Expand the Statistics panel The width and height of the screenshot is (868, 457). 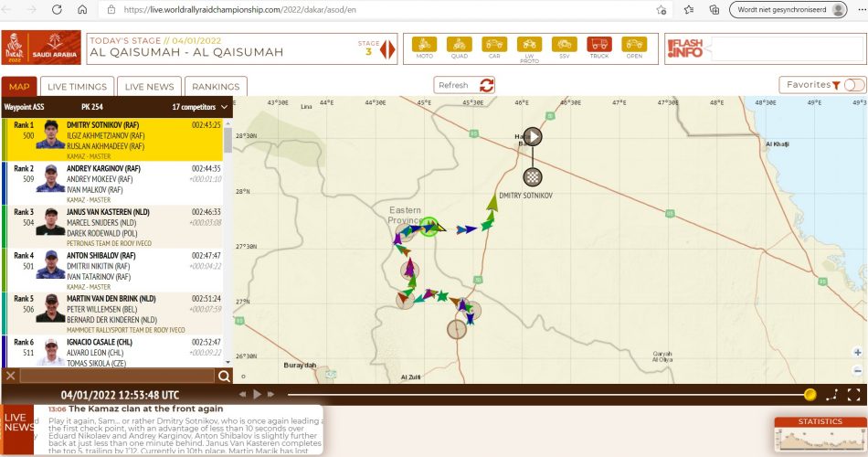point(820,433)
